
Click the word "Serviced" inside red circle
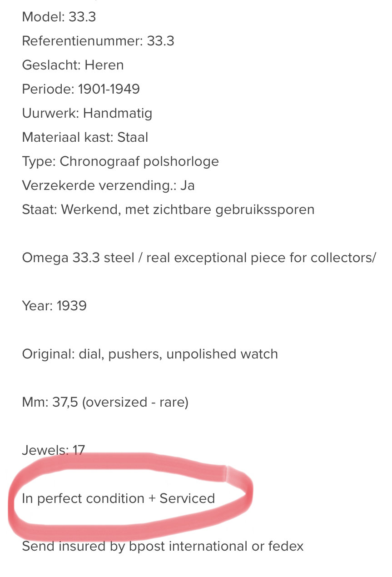click(187, 498)
